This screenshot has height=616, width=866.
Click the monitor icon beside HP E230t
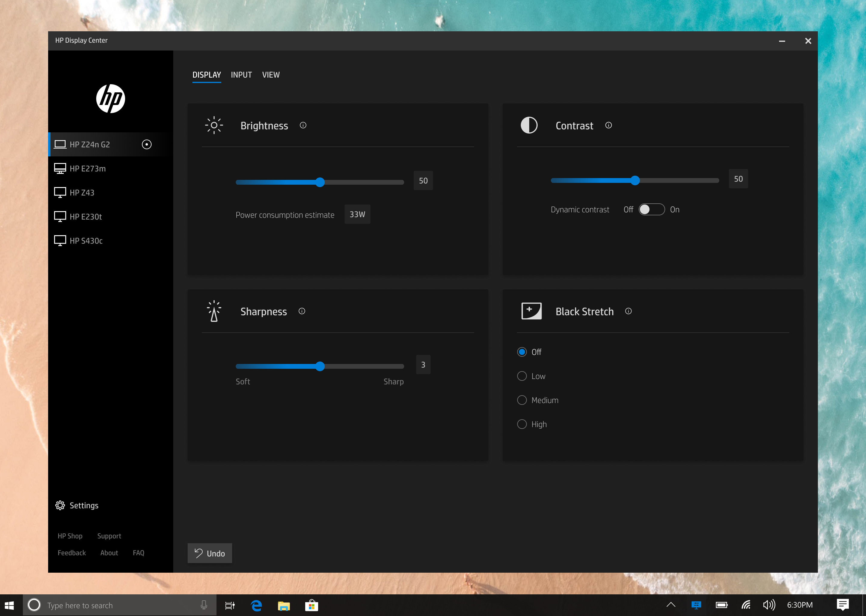[x=60, y=217]
